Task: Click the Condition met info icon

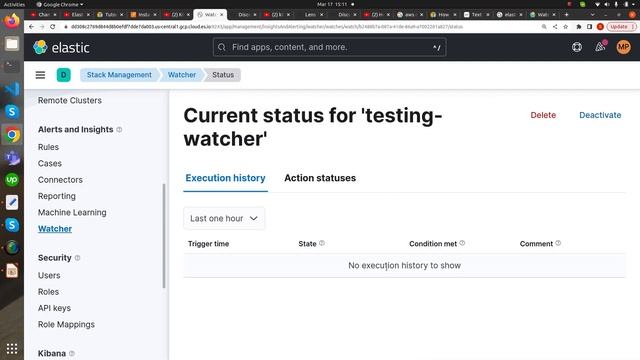Action: tap(462, 243)
